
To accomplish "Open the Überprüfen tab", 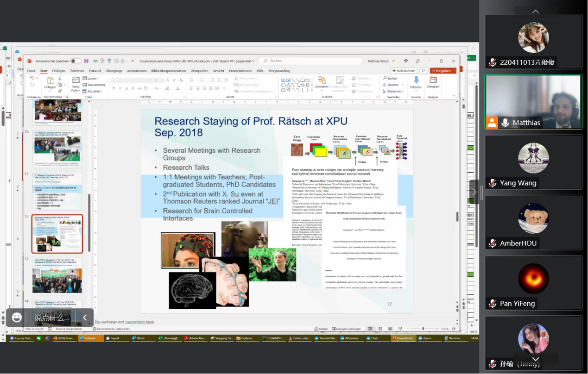I will (x=199, y=71).
